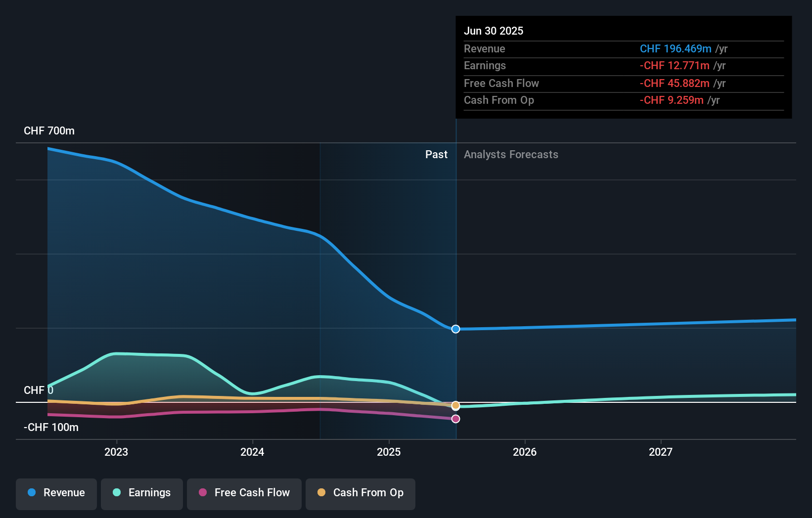
Task: Click the pink Free Cash Flow legend dot
Action: (x=203, y=492)
